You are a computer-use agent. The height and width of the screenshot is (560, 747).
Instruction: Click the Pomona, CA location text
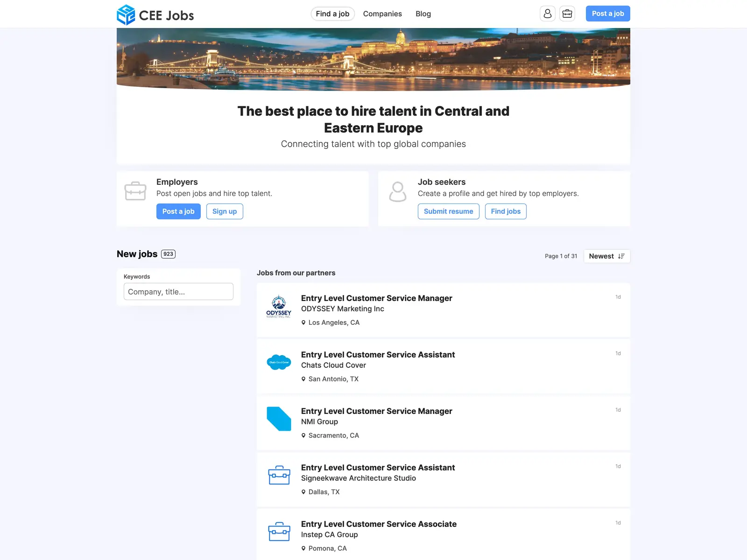(x=328, y=548)
